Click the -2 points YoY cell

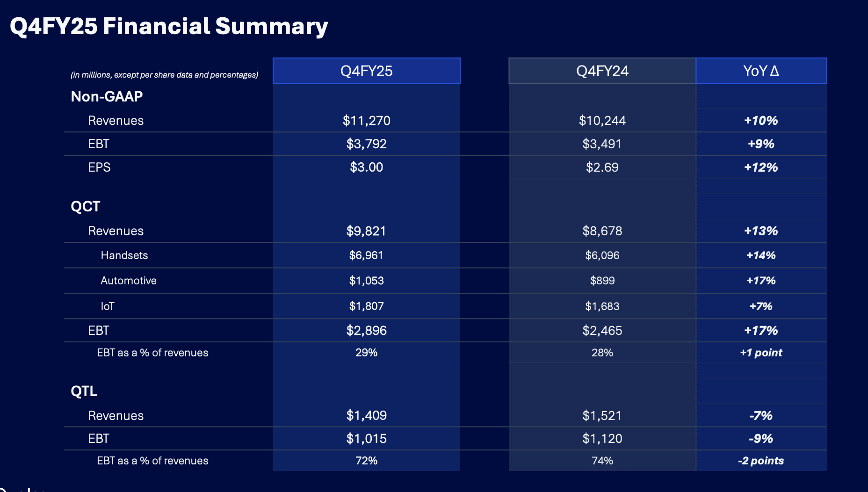pos(761,461)
